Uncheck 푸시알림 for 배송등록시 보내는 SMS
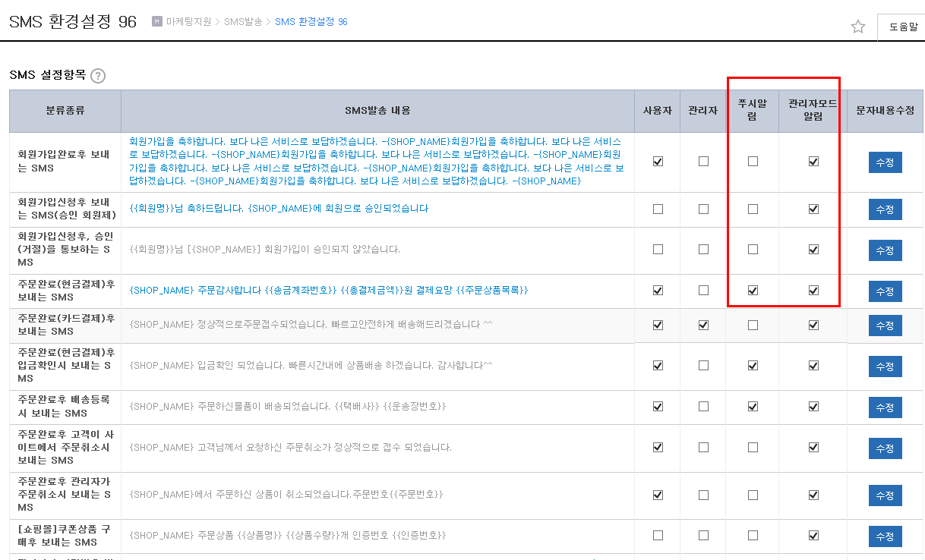This screenshot has height=560, width=925. point(753,407)
